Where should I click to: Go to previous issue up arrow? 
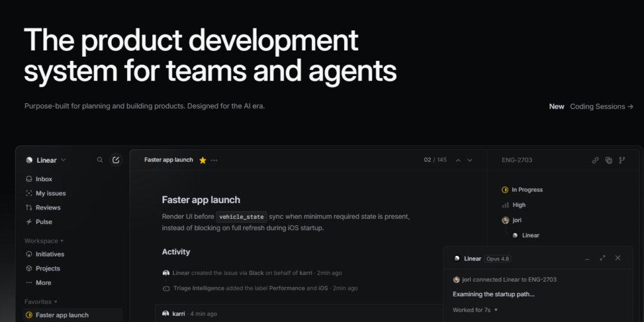[458, 160]
